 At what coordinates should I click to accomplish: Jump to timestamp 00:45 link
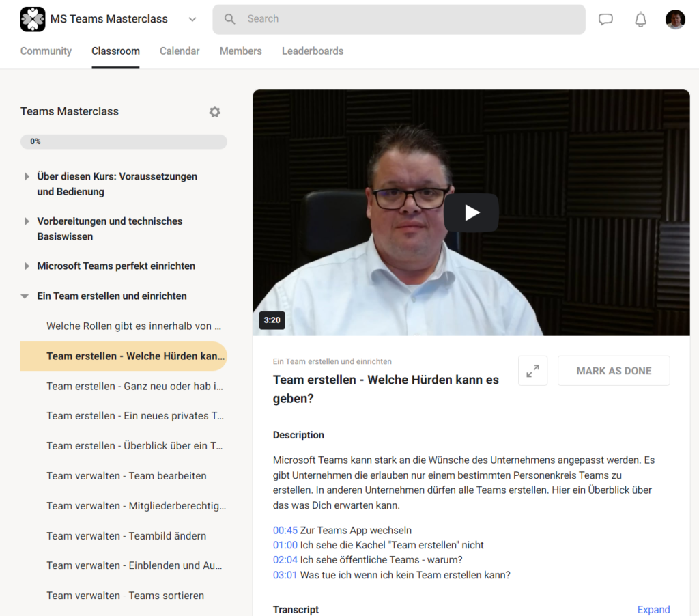[x=285, y=531]
